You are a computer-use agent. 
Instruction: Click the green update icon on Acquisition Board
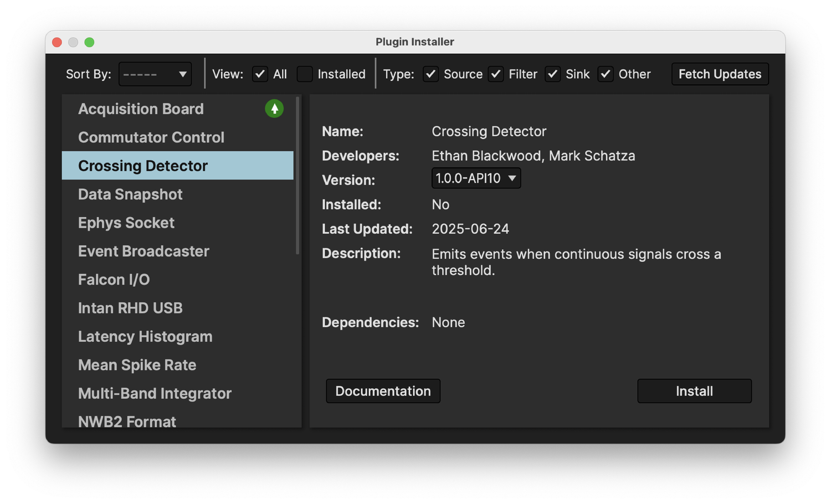tap(274, 109)
